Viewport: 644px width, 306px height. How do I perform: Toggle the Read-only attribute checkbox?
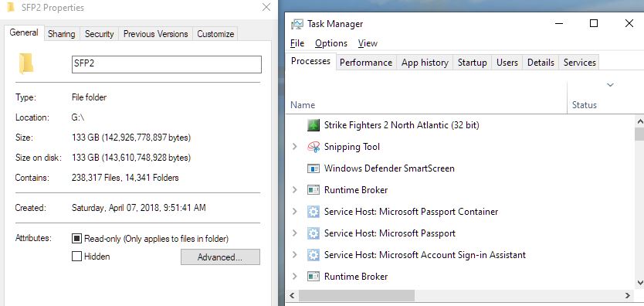(x=76, y=239)
